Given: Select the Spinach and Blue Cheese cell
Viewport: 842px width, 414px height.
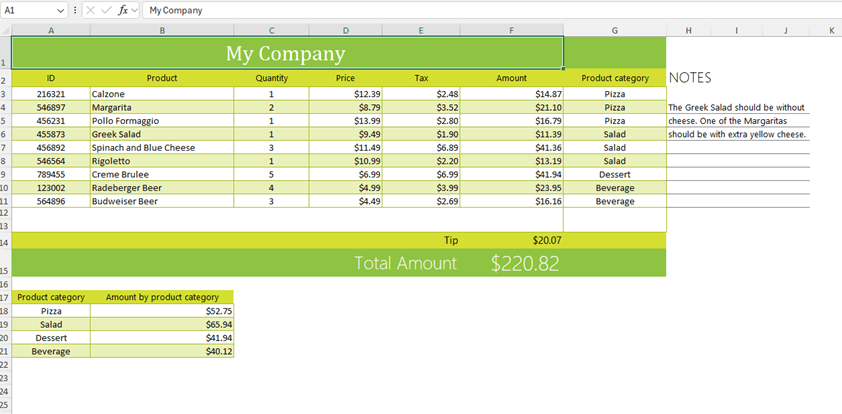Looking at the screenshot, I should [162, 148].
